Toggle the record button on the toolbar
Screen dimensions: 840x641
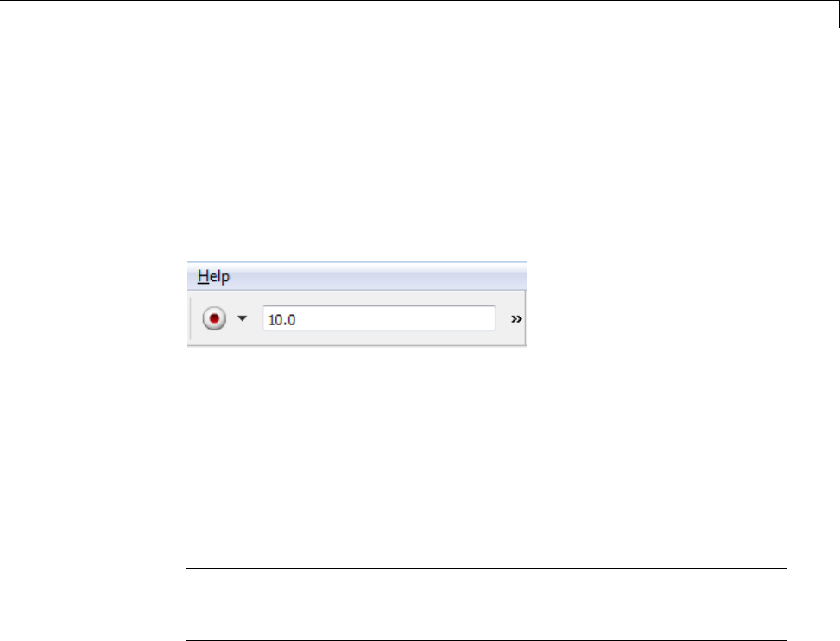point(214,318)
